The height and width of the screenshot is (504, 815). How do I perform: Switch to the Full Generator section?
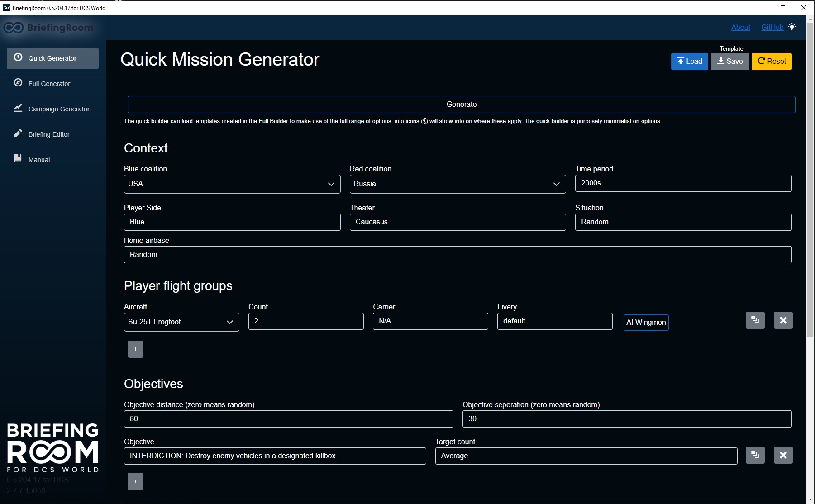[x=49, y=83]
